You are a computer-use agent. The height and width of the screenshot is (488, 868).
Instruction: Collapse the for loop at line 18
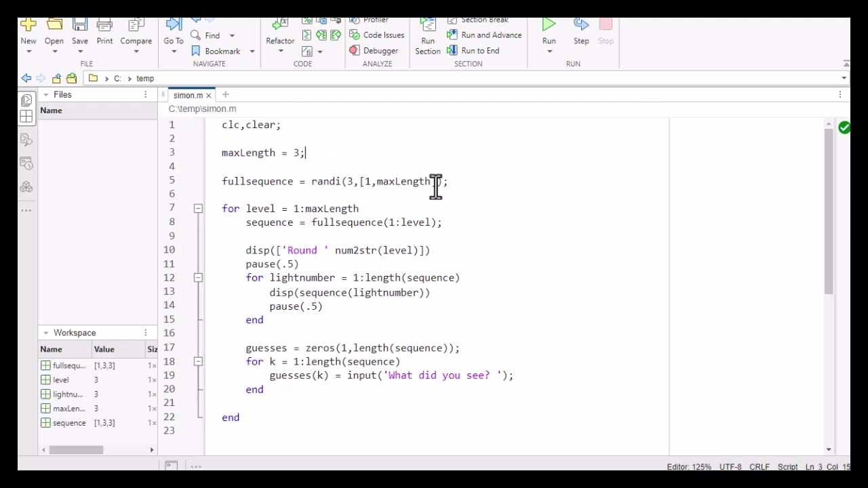(198, 362)
